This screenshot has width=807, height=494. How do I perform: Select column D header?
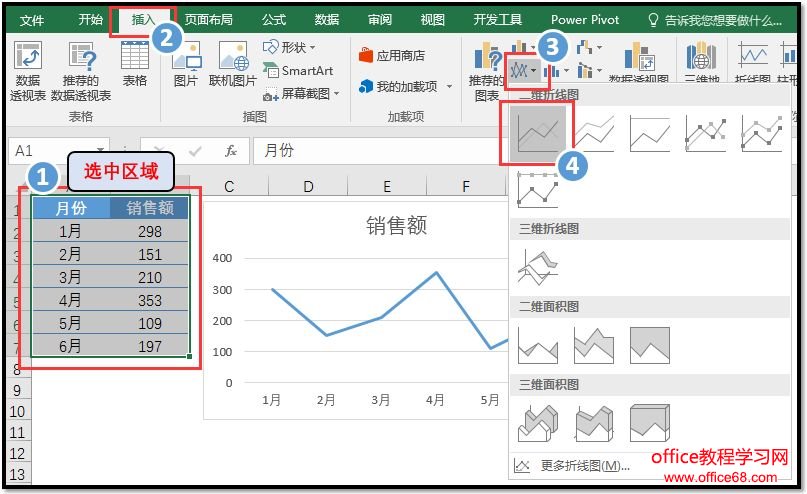(x=308, y=186)
